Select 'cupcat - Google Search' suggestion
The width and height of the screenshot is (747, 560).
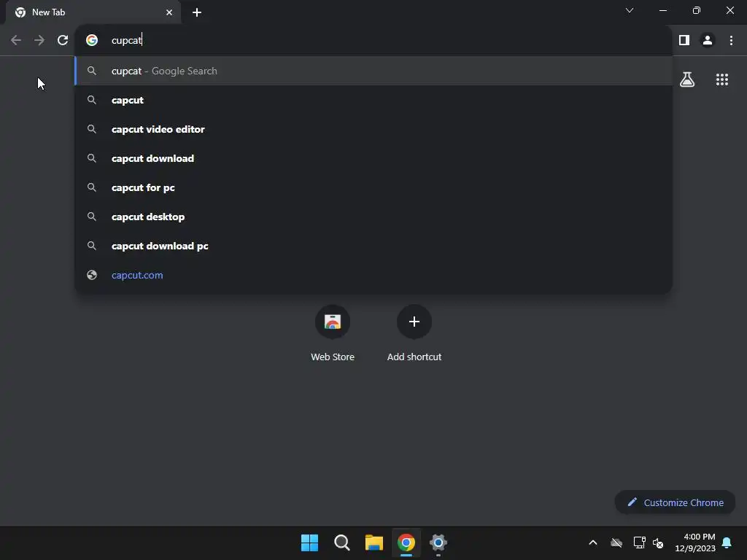373,71
